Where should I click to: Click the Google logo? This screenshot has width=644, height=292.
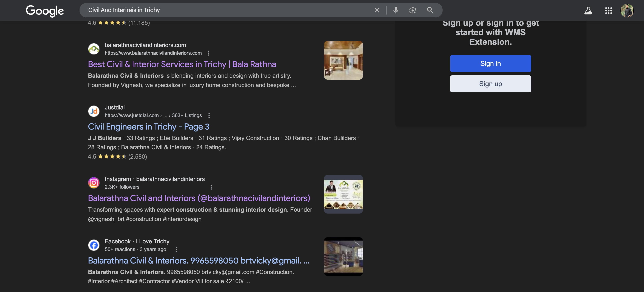44,11
